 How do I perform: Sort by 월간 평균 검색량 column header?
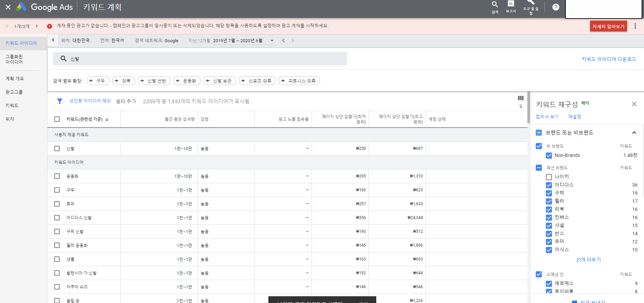pos(179,119)
